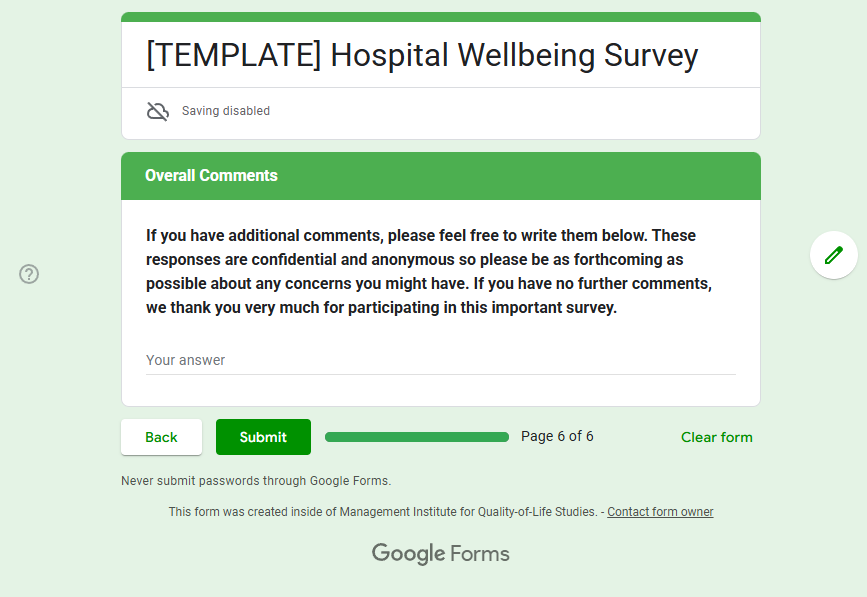Open the 'Contact form owner' link
This screenshot has height=597, width=867.
pyautogui.click(x=660, y=512)
